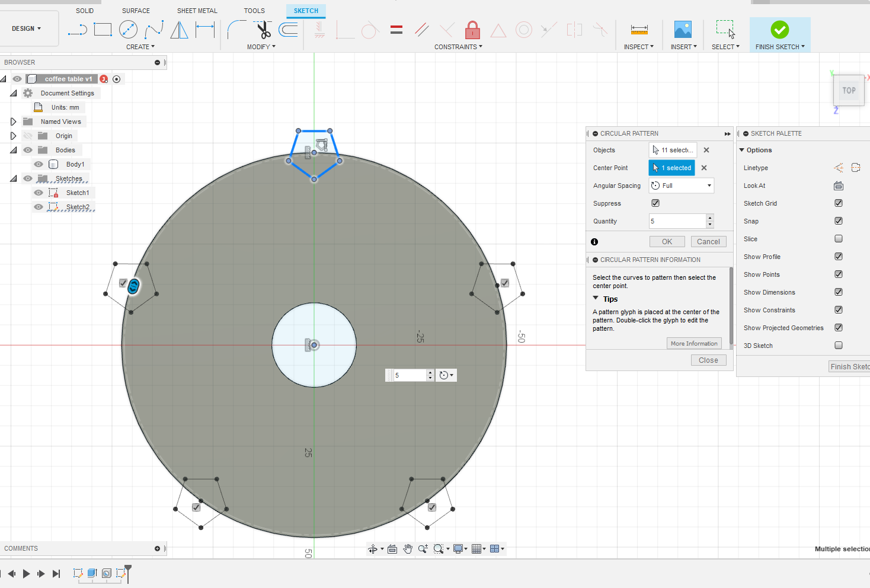Hide Sketch1 using its eye icon
This screenshot has height=588, width=870.
click(39, 193)
